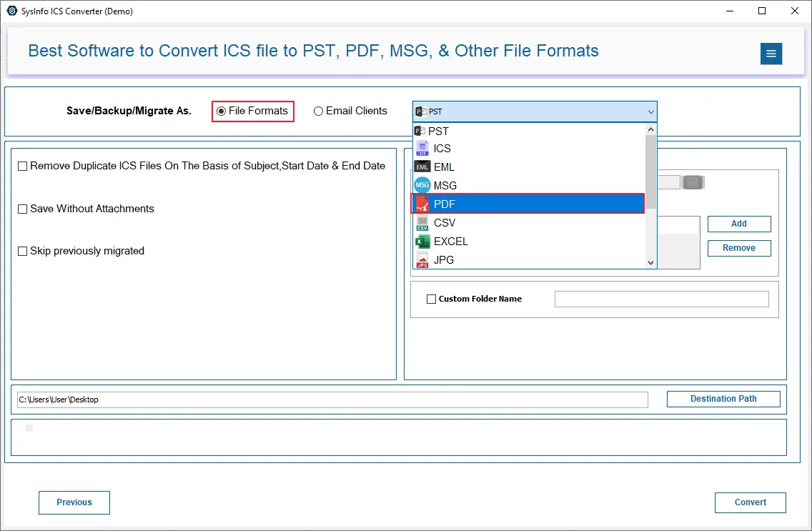
Task: Click the JPG icon in the list
Action: pyautogui.click(x=422, y=260)
